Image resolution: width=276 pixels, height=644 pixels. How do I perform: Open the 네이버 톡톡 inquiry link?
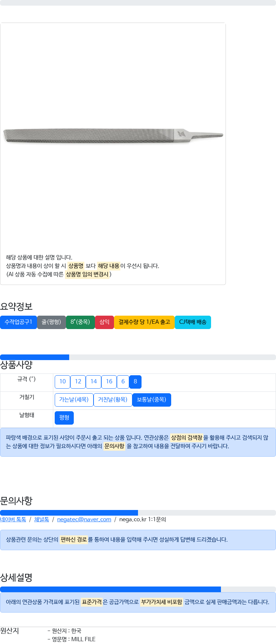13,519
